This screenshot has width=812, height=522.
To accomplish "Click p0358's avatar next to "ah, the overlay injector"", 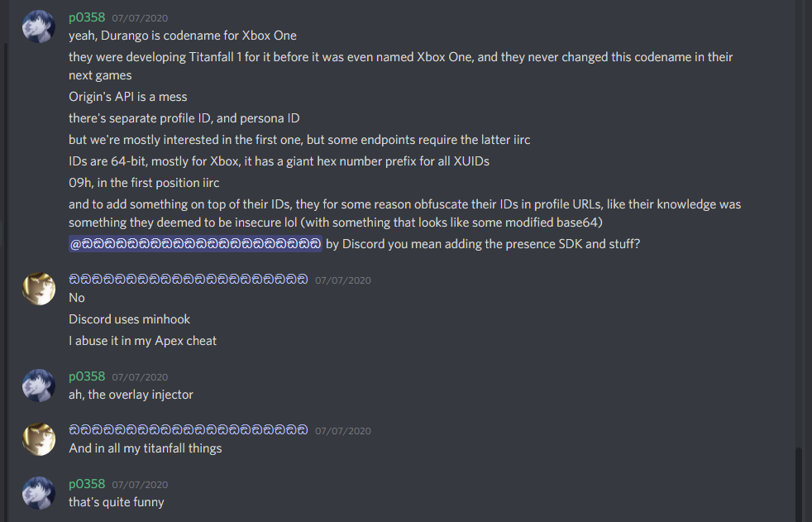I will click(x=38, y=385).
